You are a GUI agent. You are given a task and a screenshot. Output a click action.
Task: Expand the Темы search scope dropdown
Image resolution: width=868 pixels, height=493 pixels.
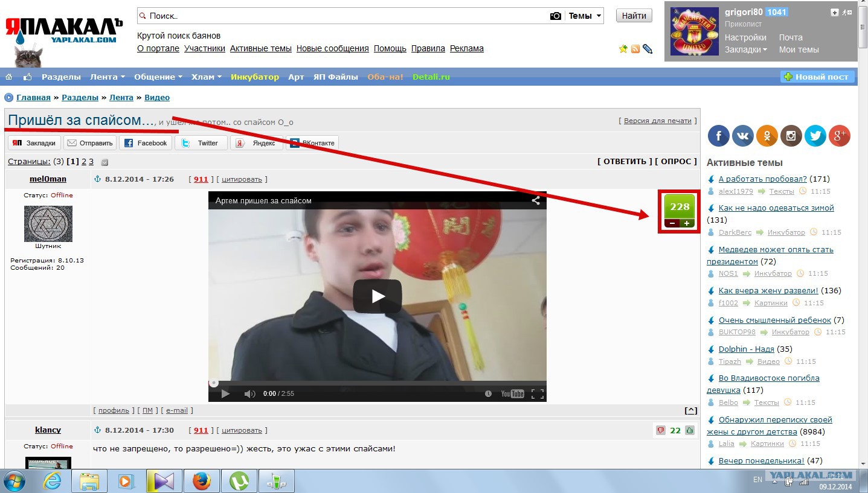coord(585,16)
